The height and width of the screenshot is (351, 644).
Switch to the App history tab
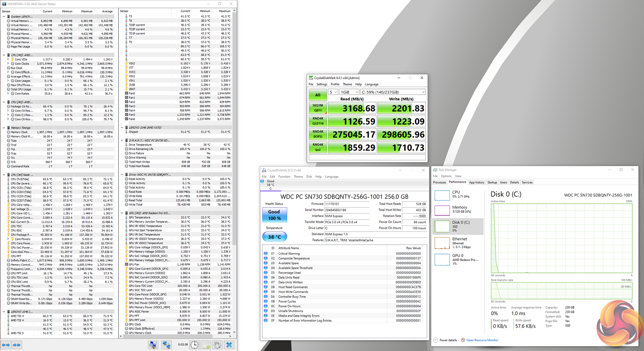click(x=476, y=183)
